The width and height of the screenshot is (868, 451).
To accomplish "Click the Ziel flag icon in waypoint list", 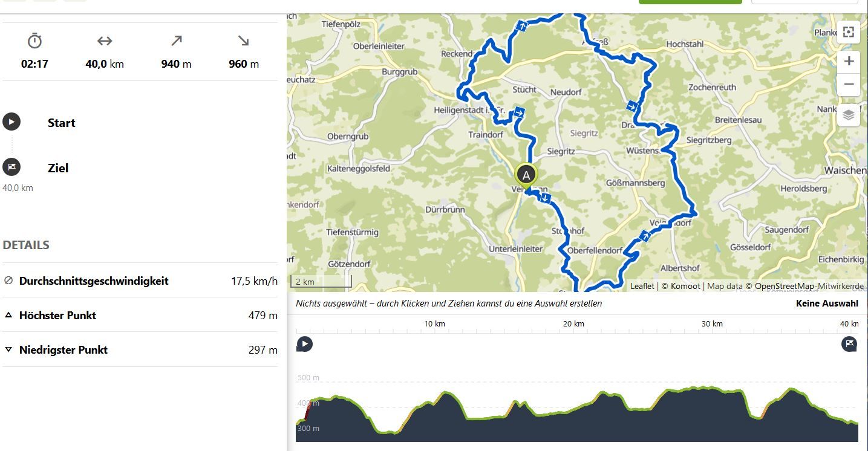I will coord(11,167).
